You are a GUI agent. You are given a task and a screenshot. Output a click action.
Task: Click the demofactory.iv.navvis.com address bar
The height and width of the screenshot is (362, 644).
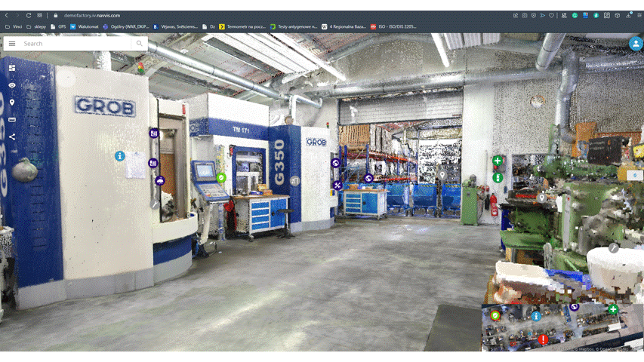tap(92, 15)
